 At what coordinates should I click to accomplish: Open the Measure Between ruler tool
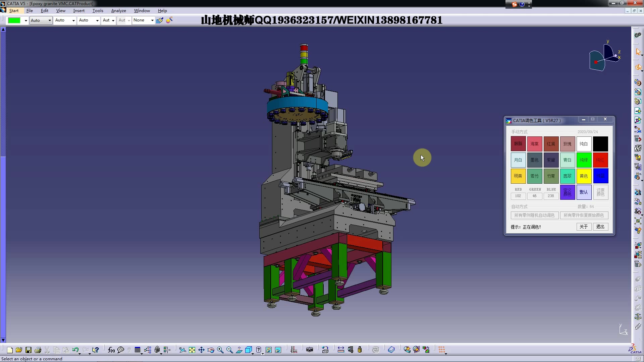click(x=341, y=350)
